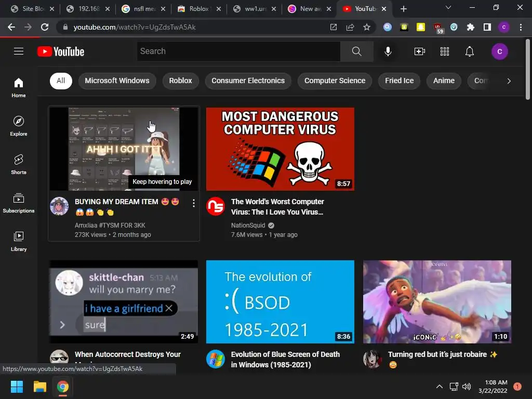Screen dimensions: 532x399
Task: Click the Amxliaa channel avatar
Action: [x=59, y=206]
